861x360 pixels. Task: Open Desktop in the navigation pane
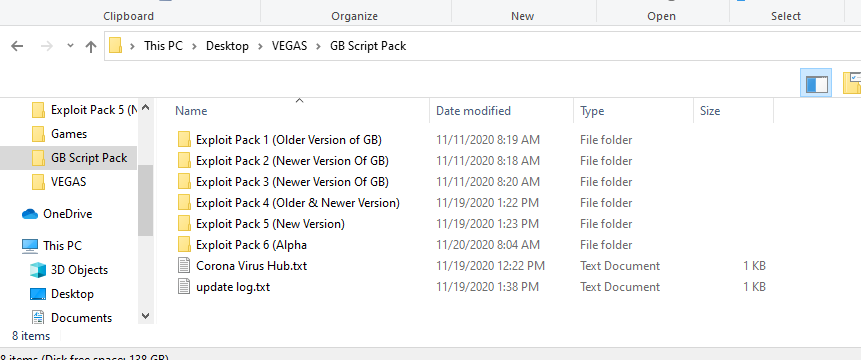tap(72, 294)
